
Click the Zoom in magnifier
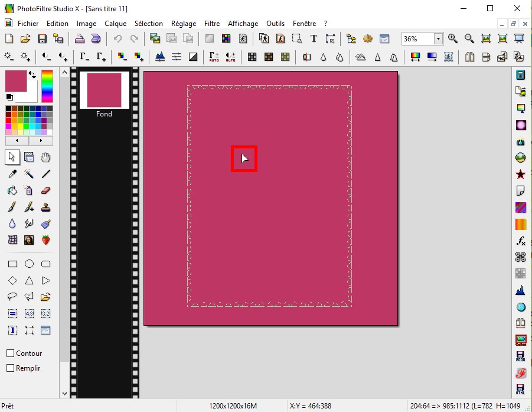[453, 39]
